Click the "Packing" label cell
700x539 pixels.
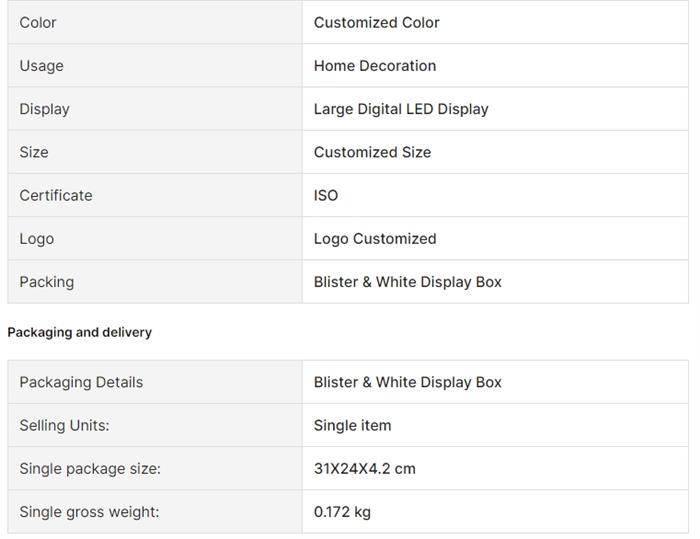point(47,282)
